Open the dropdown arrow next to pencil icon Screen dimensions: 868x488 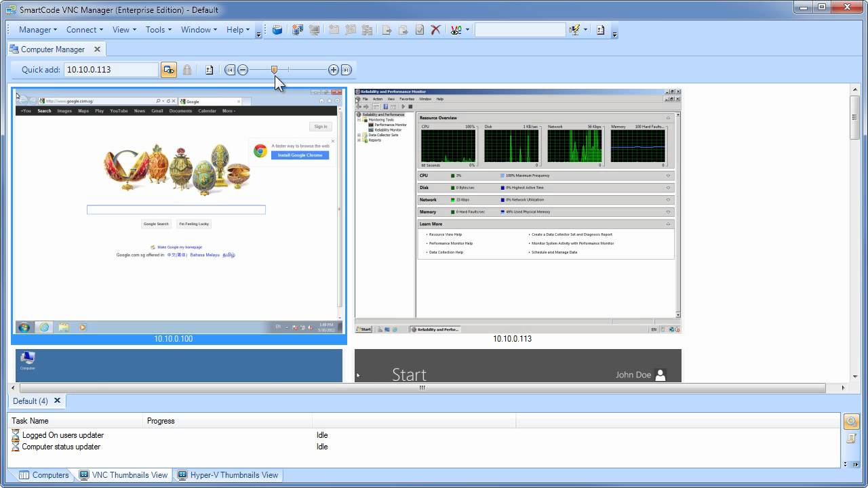(x=586, y=30)
